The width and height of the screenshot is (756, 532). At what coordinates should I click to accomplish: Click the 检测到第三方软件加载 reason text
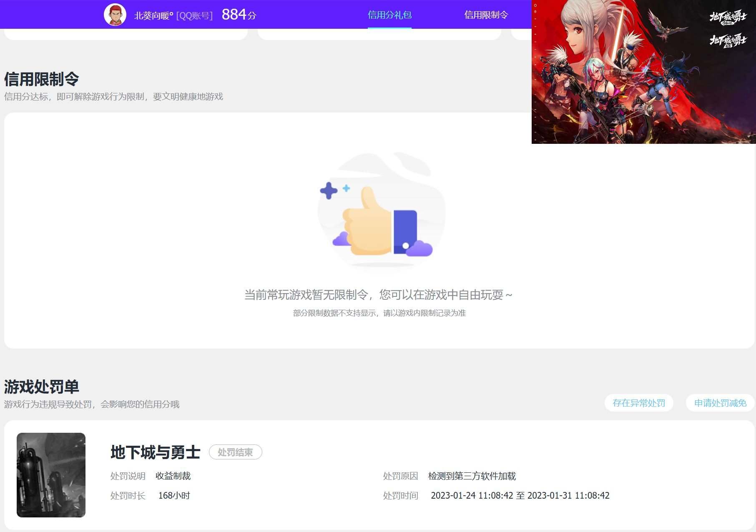[472, 476]
